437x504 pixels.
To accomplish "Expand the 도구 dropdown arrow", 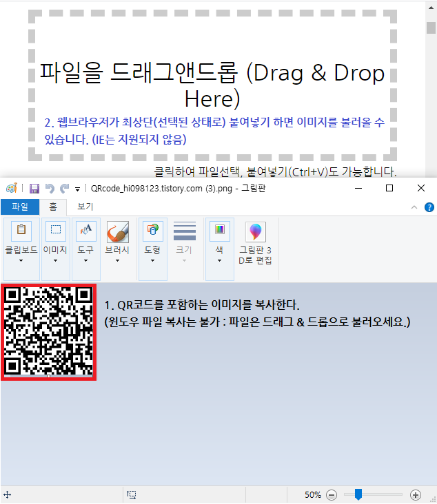I will click(x=85, y=261).
